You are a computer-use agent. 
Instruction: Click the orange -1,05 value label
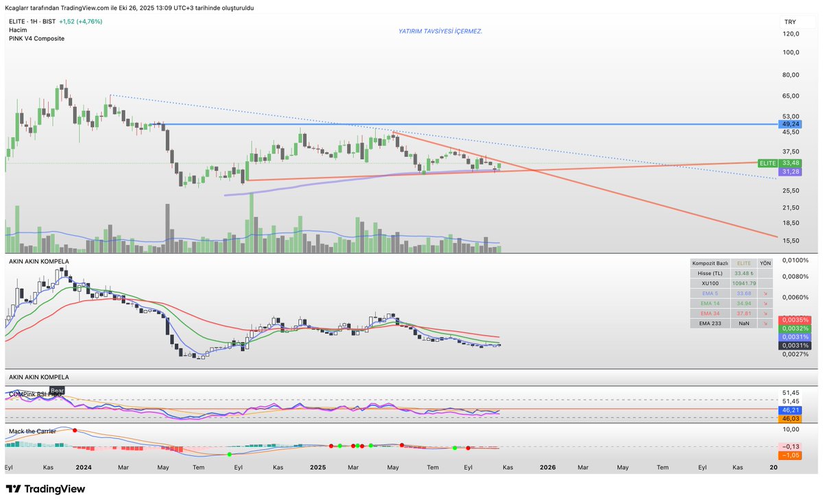791,455
